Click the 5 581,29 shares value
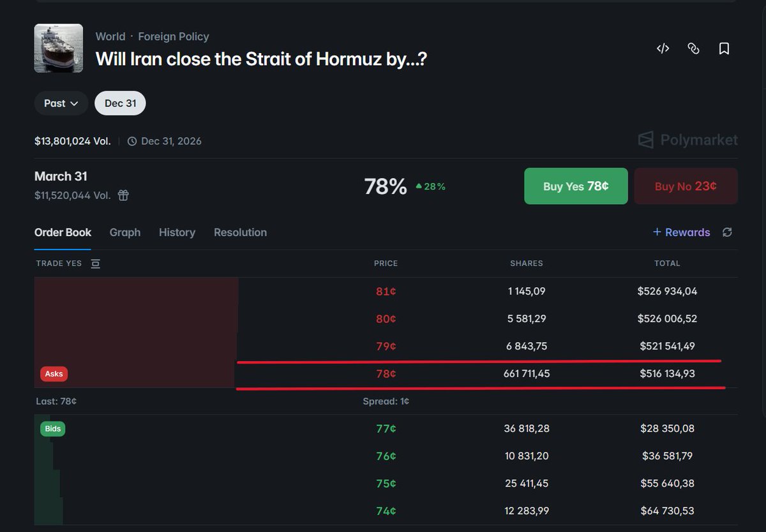766x532 pixels. pyautogui.click(x=527, y=319)
